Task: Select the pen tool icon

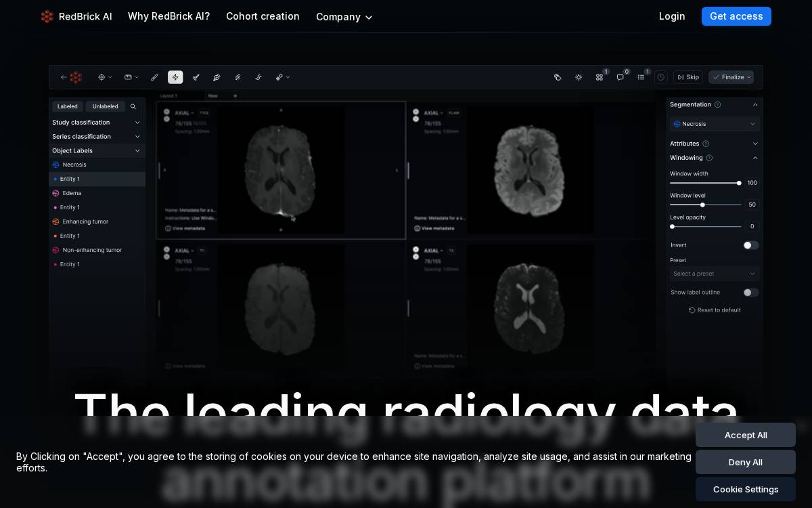Action: [217, 77]
